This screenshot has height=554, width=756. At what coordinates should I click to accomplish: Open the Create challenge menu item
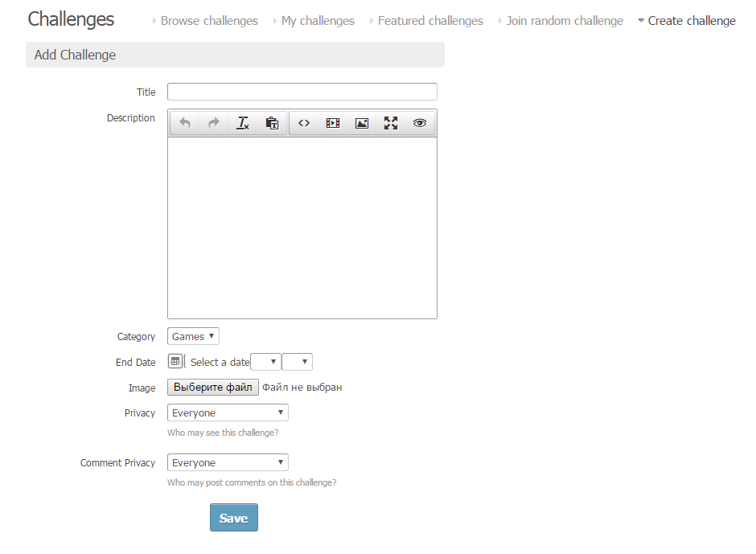(x=692, y=21)
